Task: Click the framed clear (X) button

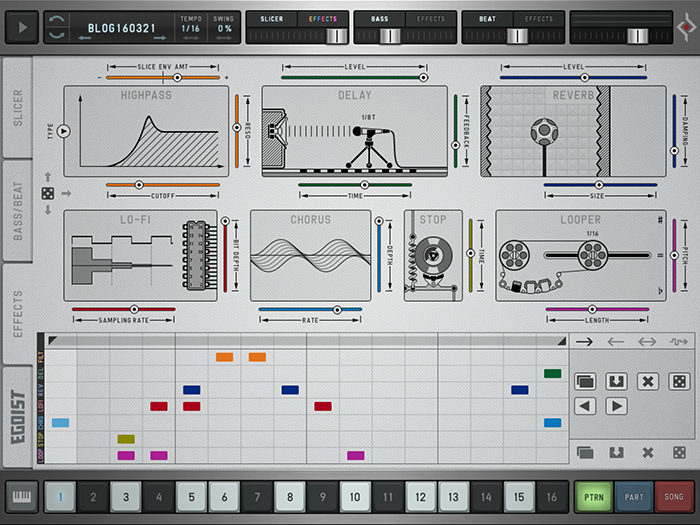Action: (x=648, y=382)
